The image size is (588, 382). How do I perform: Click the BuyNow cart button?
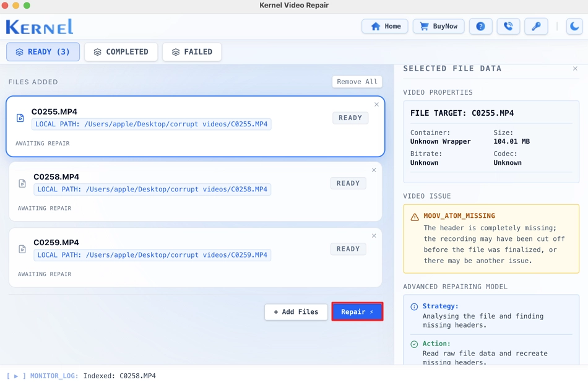pos(438,26)
